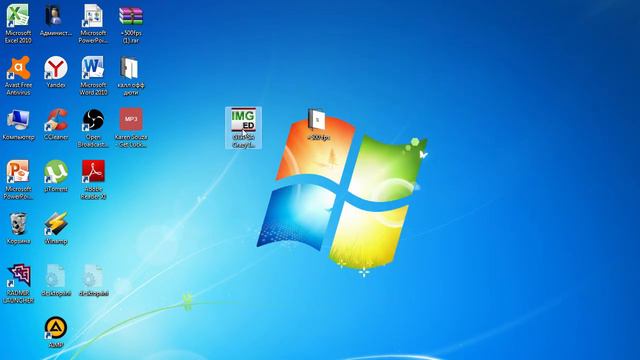
Task: Select the Администратор user folder icon
Action: tap(56, 20)
